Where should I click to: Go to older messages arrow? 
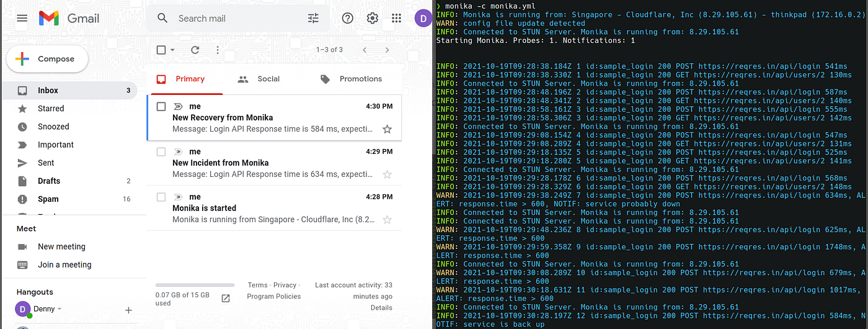point(387,50)
